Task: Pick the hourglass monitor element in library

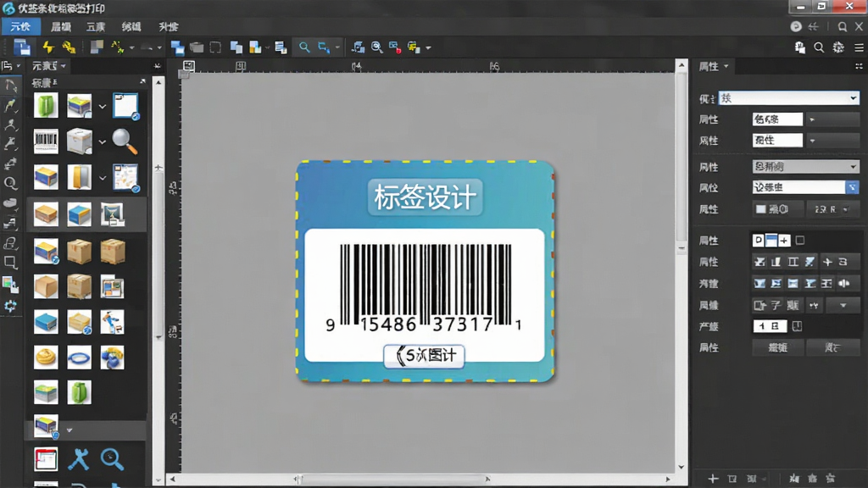Action: pyautogui.click(x=113, y=214)
